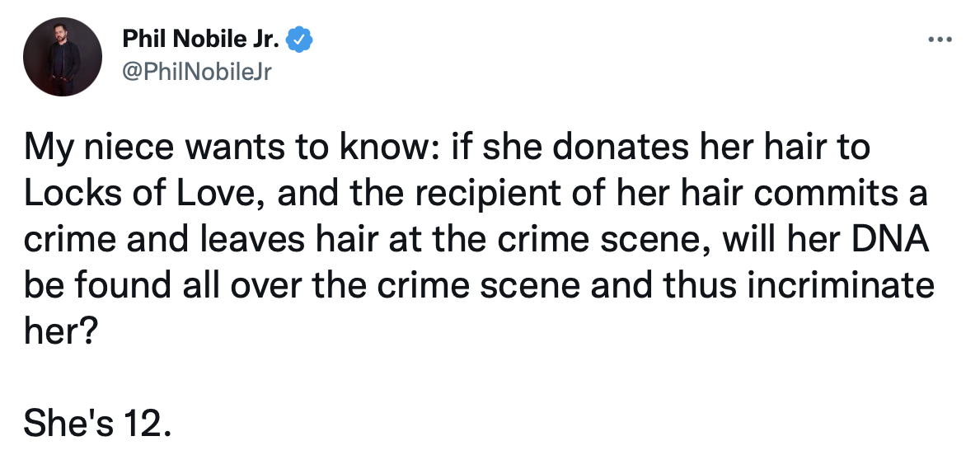Image resolution: width=980 pixels, height=469 pixels.
Task: Click the final word "her?"
Action: tap(61, 332)
